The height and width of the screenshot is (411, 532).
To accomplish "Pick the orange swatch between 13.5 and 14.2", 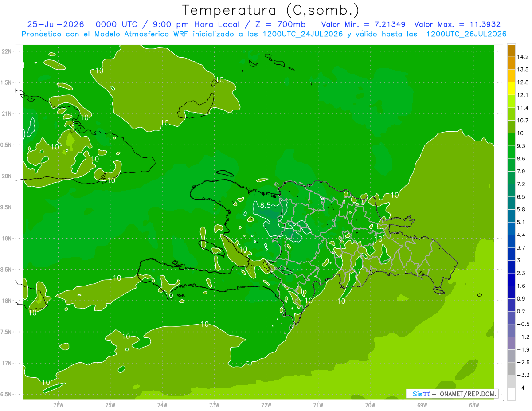I will [x=511, y=63].
